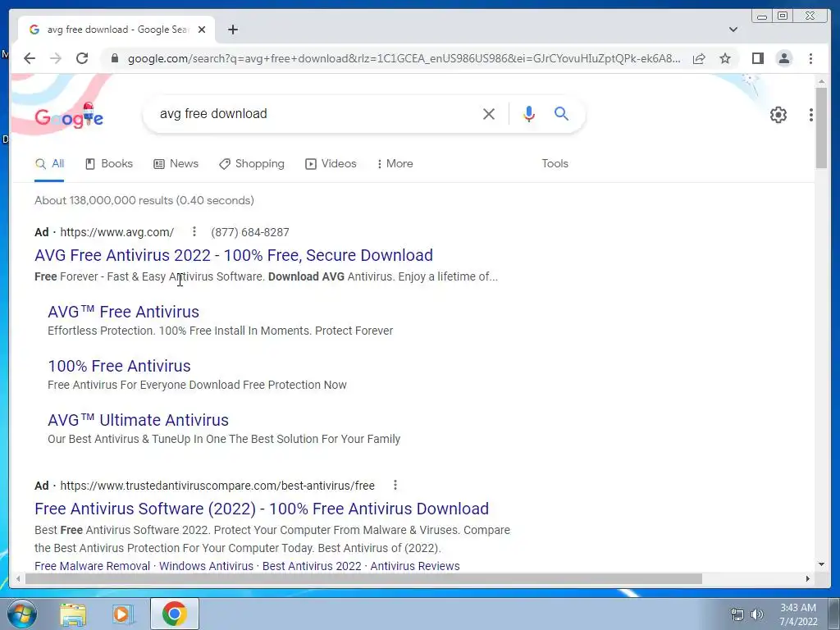The width and height of the screenshot is (840, 630).
Task: Bookmark this tab with the star
Action: coord(725,58)
